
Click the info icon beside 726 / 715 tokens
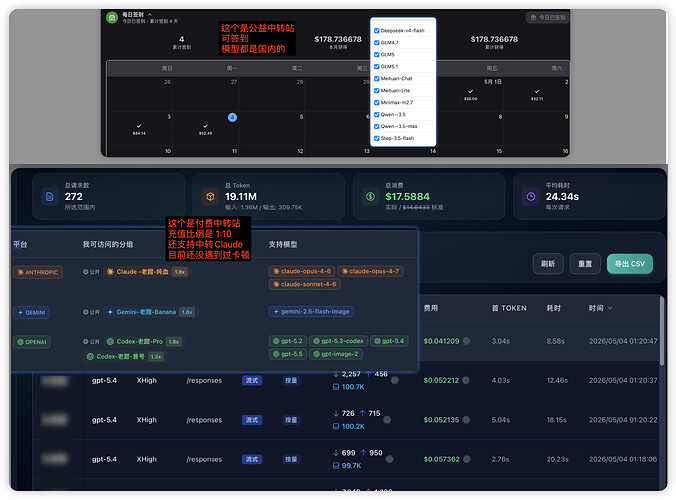(387, 420)
